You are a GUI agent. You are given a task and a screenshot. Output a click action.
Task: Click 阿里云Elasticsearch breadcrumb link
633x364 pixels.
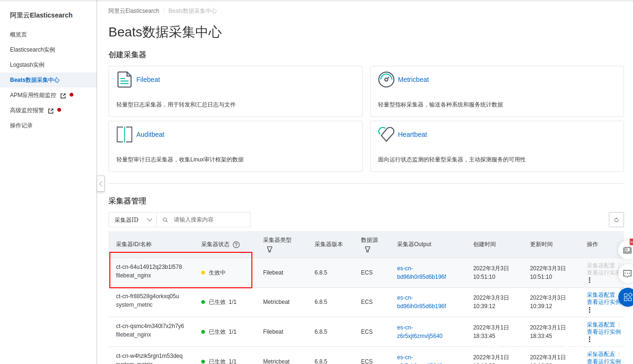(134, 11)
